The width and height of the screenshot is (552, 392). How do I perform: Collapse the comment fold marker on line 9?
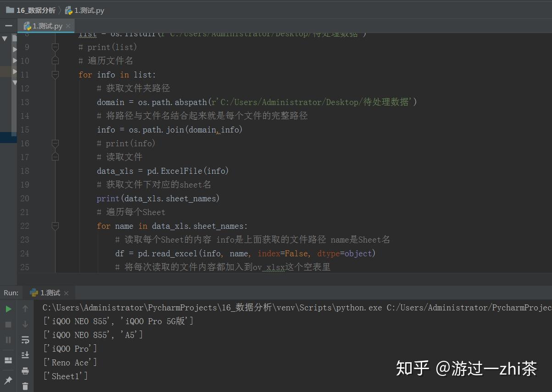(x=55, y=47)
